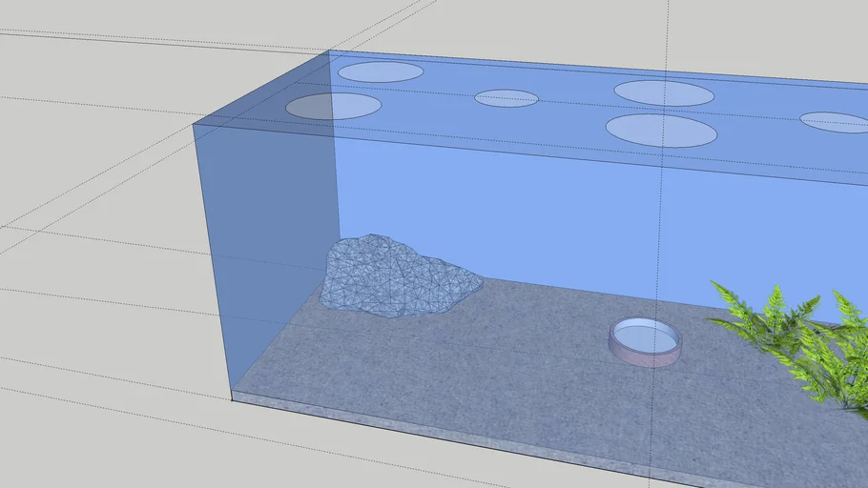868x488 pixels.
Task: Select the large back lid hole
Action: (x=664, y=92)
